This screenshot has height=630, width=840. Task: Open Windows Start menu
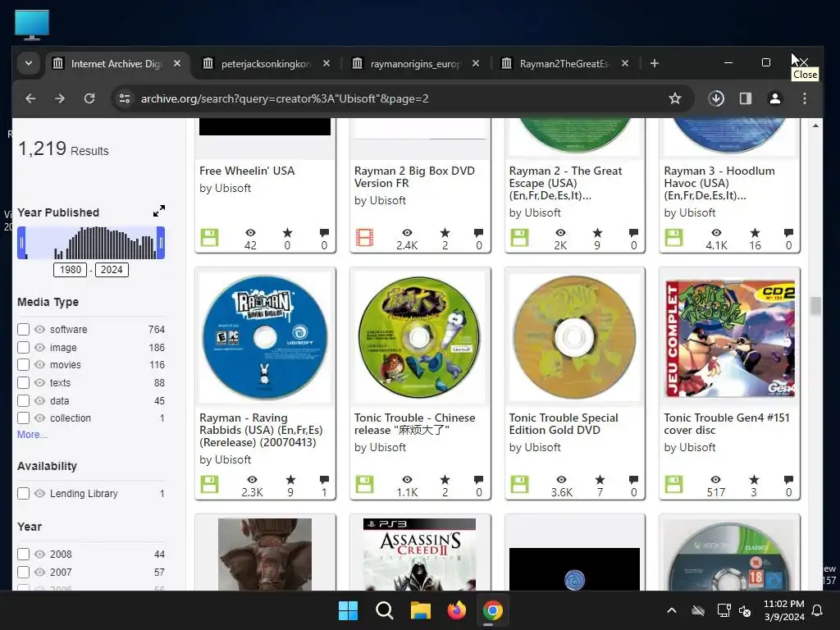tap(348, 610)
